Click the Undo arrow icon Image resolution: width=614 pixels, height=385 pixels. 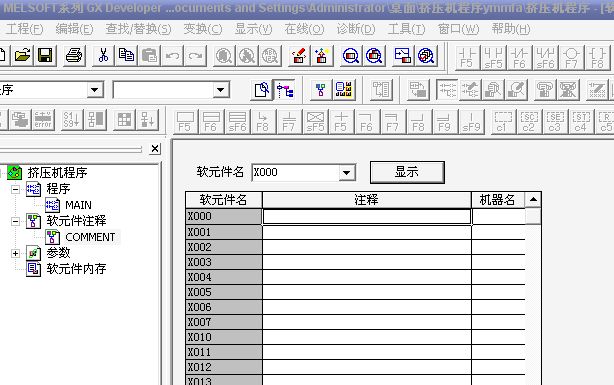pos(172,56)
